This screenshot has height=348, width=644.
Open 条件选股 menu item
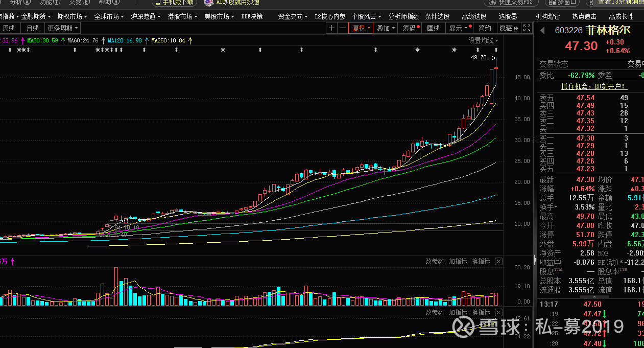pyautogui.click(x=438, y=16)
